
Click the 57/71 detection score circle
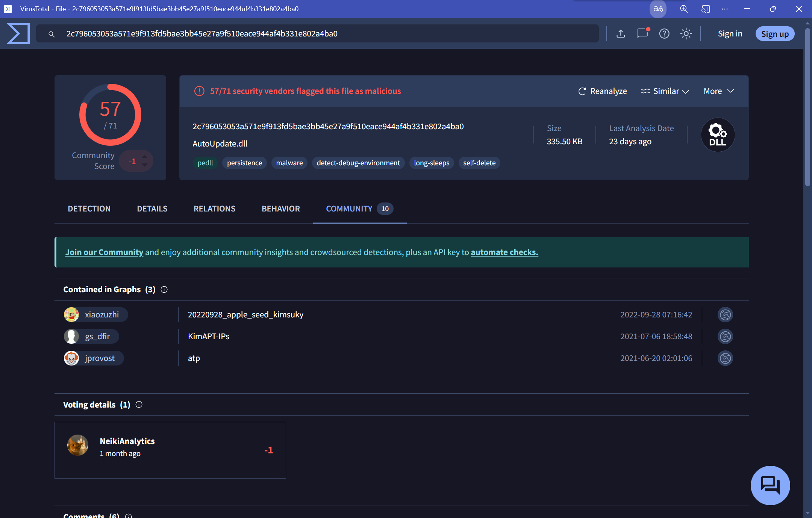(x=110, y=115)
